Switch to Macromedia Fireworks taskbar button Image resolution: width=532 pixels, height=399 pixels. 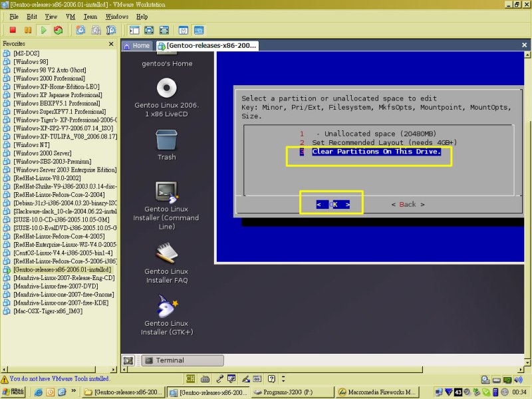click(377, 392)
